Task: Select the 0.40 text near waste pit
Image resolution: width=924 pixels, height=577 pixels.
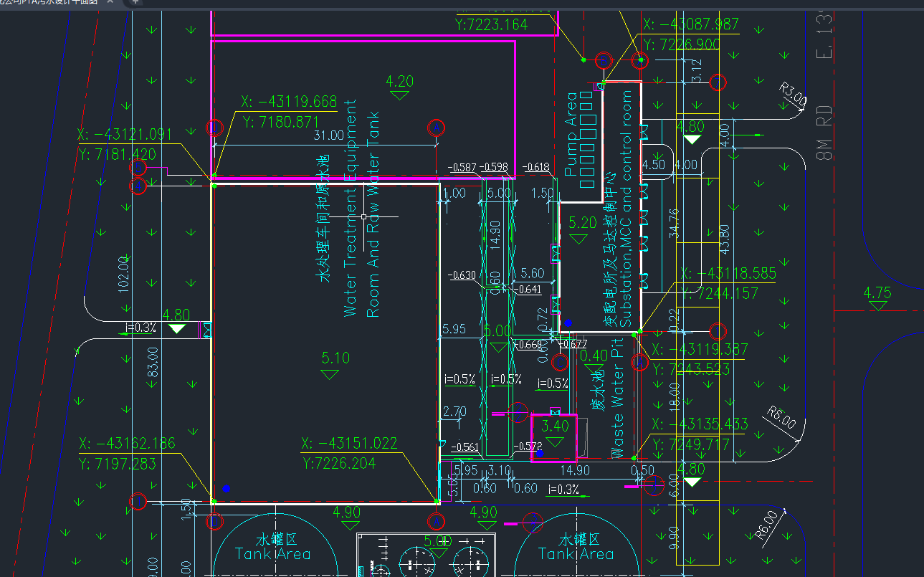Action: (x=594, y=356)
